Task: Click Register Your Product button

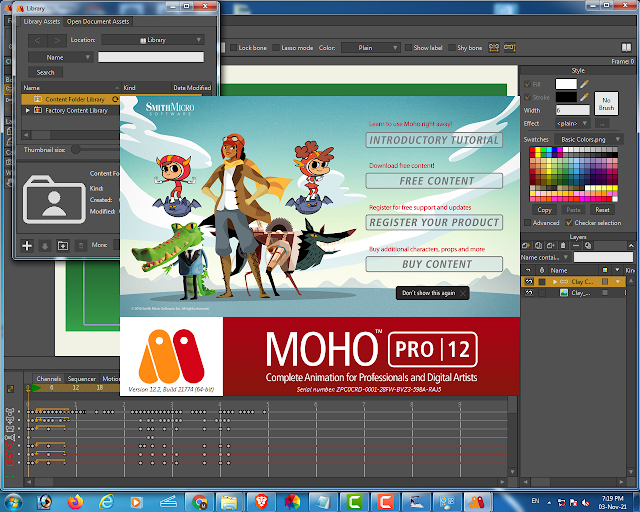Action: [x=434, y=223]
